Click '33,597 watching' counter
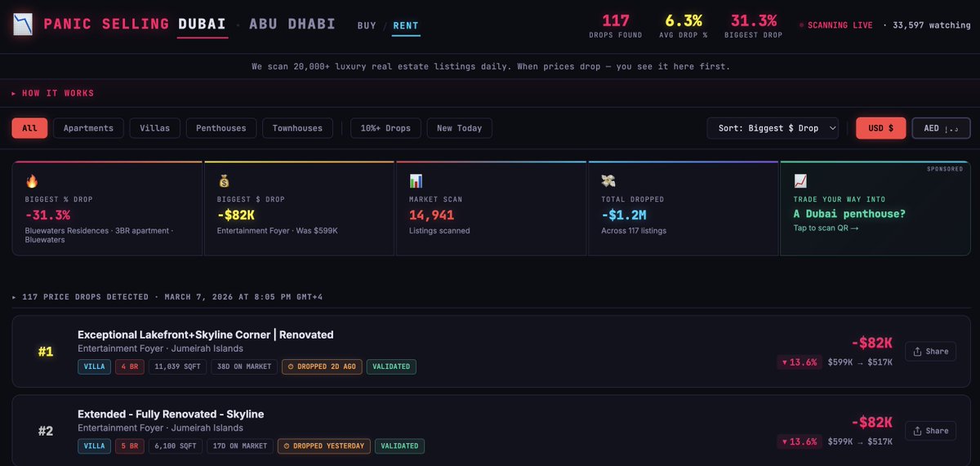Image resolution: width=980 pixels, height=466 pixels. (932, 25)
